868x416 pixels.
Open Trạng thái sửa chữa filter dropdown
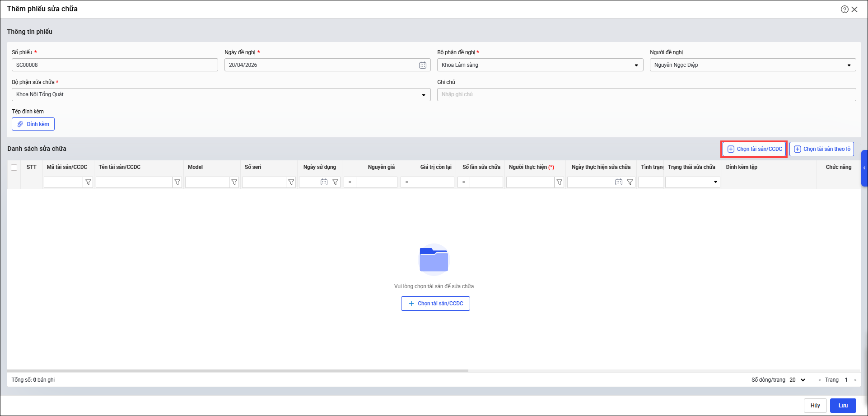(715, 182)
